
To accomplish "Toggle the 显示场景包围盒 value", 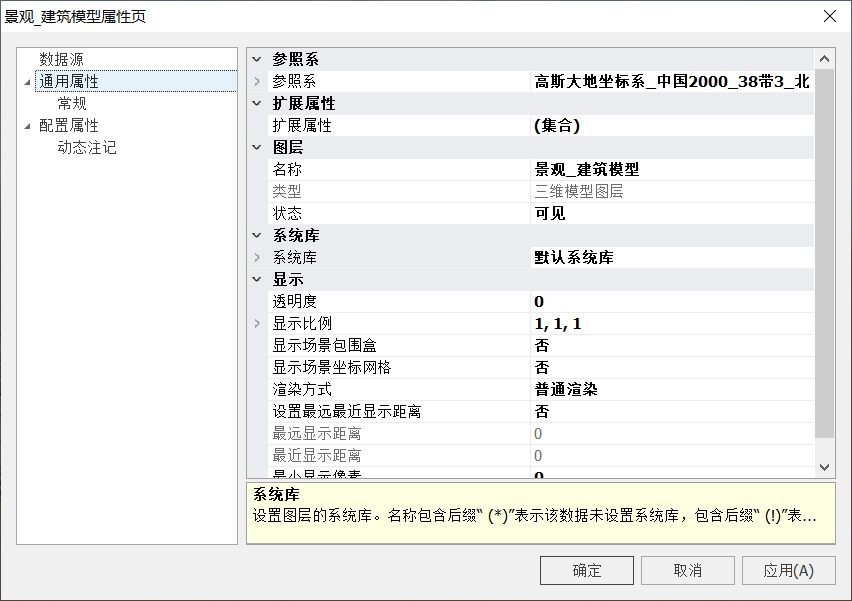I will coord(670,346).
